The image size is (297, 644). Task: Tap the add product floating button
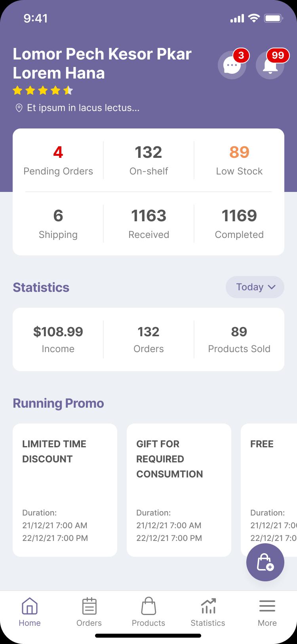tap(265, 562)
